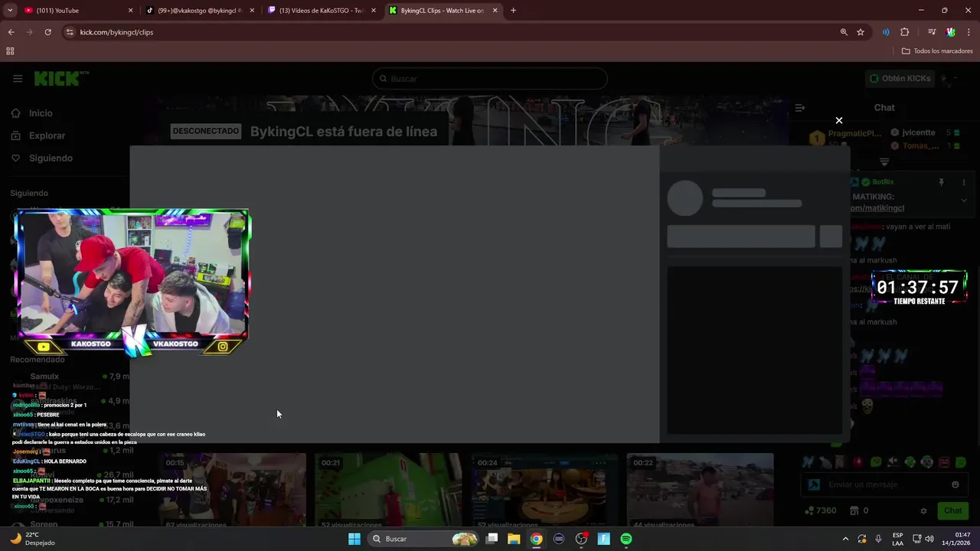980x551 pixels.
Task: Open the emoji picker in chat input
Action: pyautogui.click(x=955, y=484)
